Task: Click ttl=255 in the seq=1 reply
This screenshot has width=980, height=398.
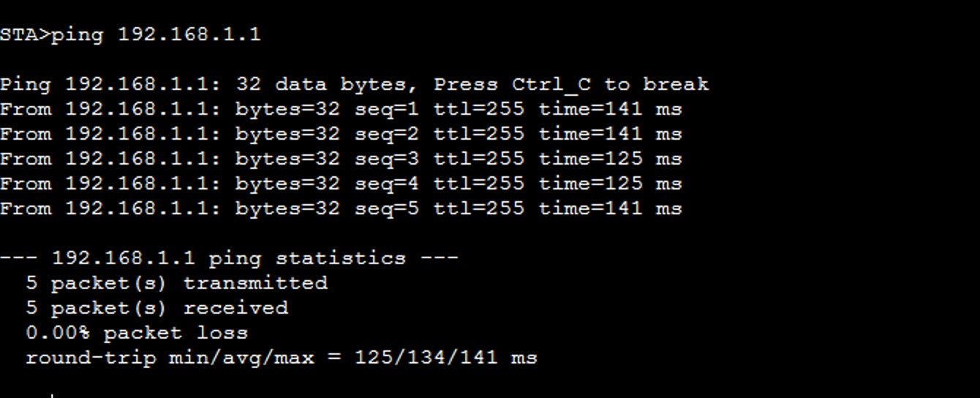Action: (479, 110)
